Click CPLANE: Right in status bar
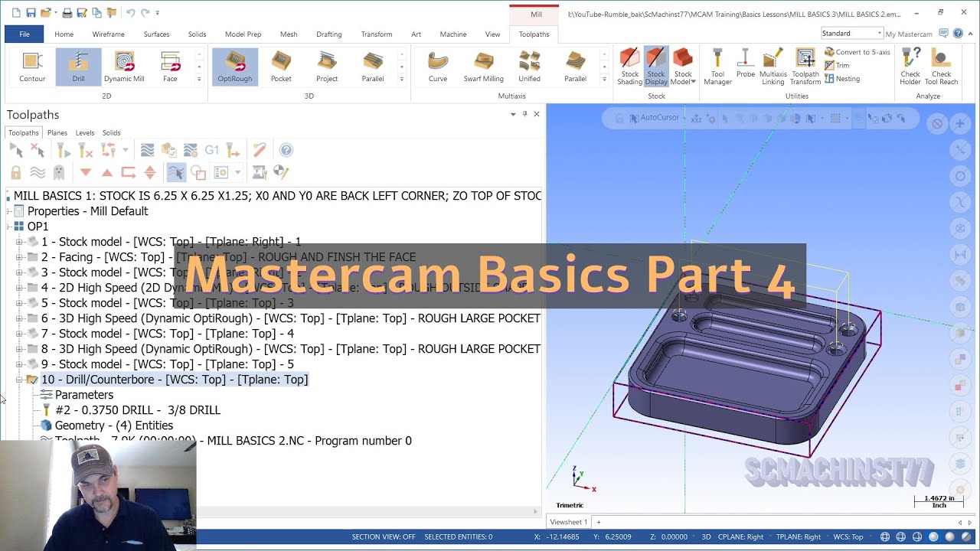 (x=742, y=536)
